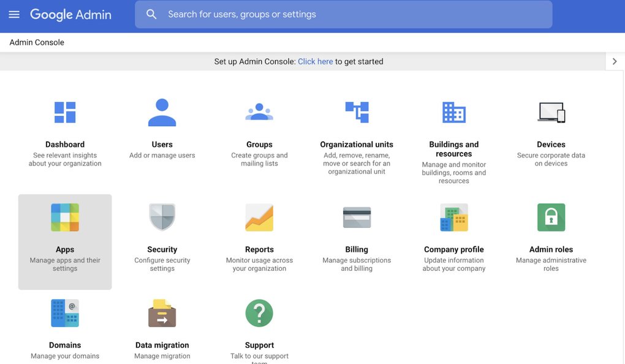View the Reports chart icon

[259, 218]
